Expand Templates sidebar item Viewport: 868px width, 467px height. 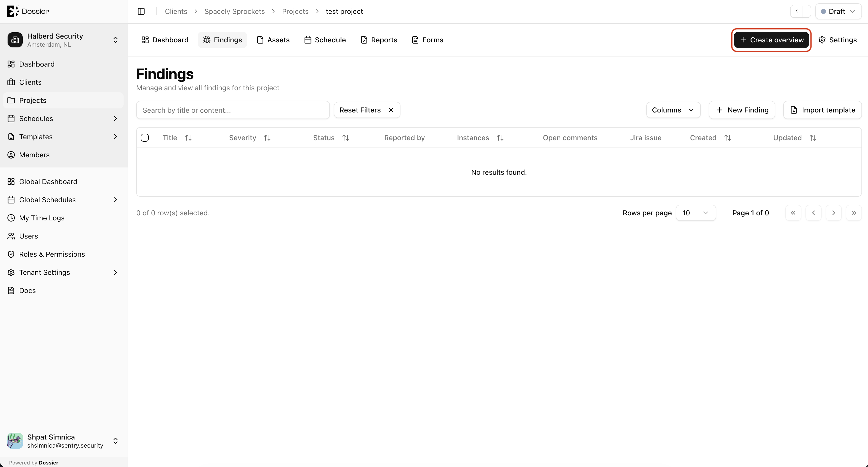coord(115,137)
